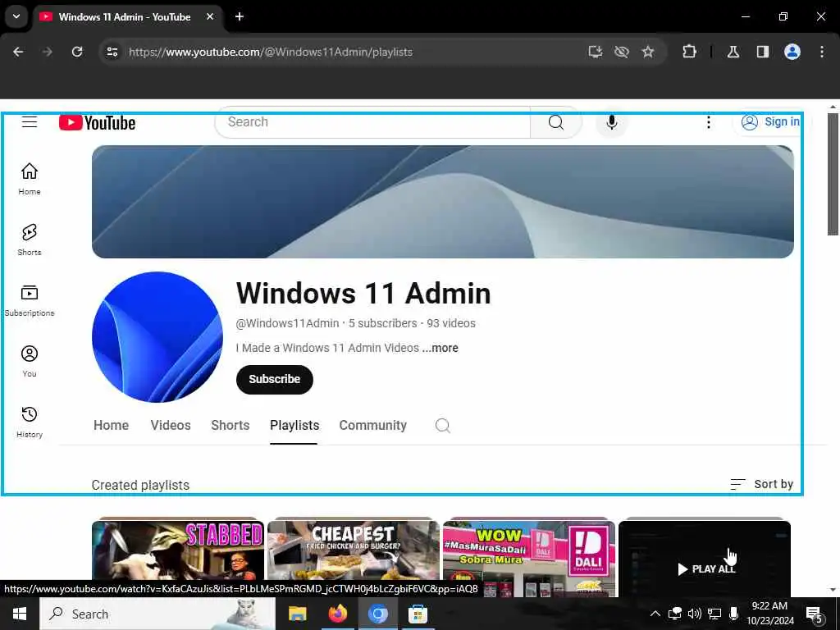
Task: Search within channel magnifier icon
Action: [442, 426]
